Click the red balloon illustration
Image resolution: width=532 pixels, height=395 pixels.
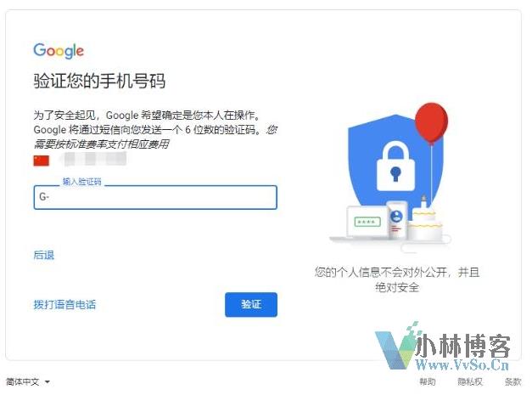point(431,123)
